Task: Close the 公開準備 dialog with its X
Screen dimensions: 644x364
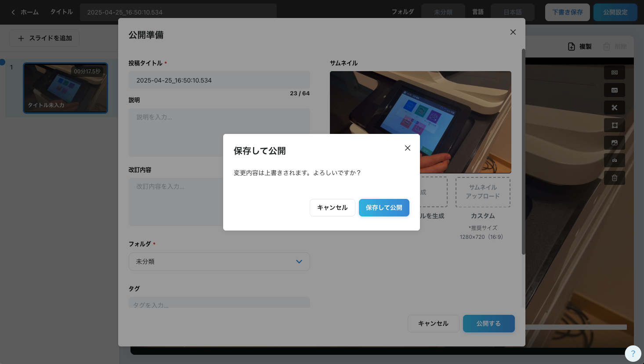Action: click(x=513, y=32)
